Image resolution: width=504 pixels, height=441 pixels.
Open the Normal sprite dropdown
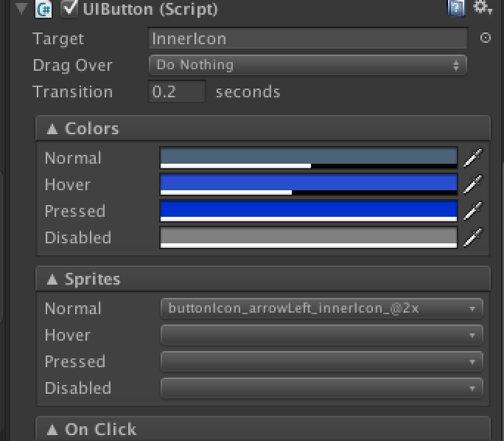point(321,308)
